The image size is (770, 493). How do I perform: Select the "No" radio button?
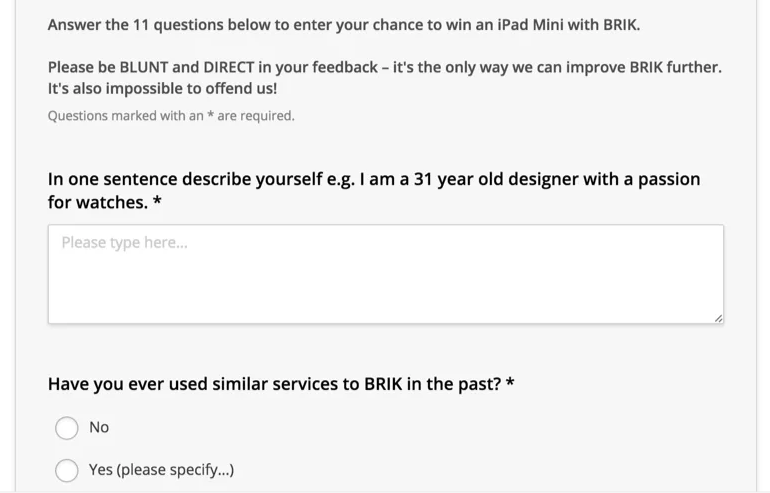point(67,428)
